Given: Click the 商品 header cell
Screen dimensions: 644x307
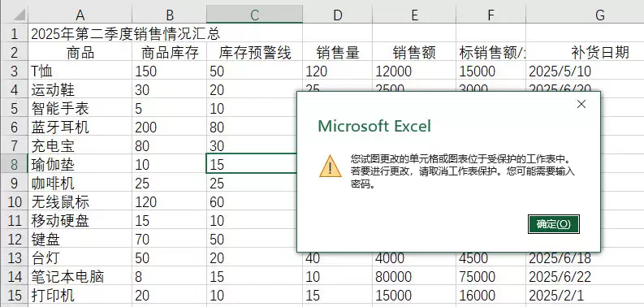Looking at the screenshot, I should coord(80,52).
